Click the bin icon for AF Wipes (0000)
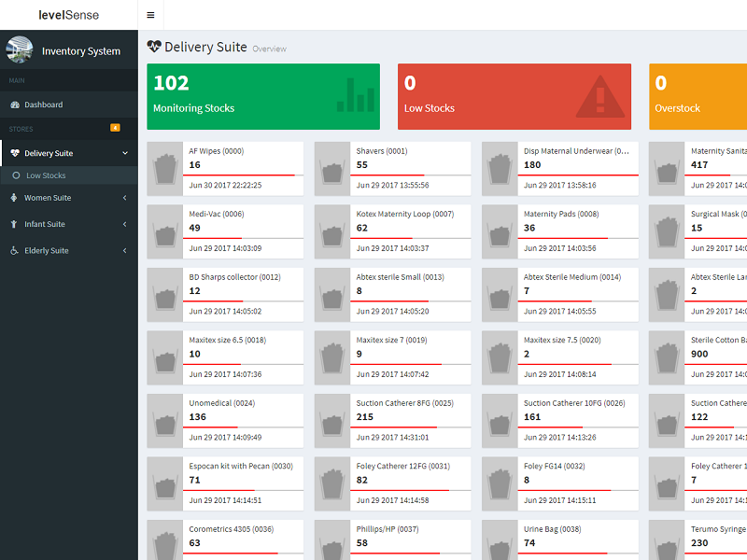Screen dimensions: 747x560 [165, 169]
